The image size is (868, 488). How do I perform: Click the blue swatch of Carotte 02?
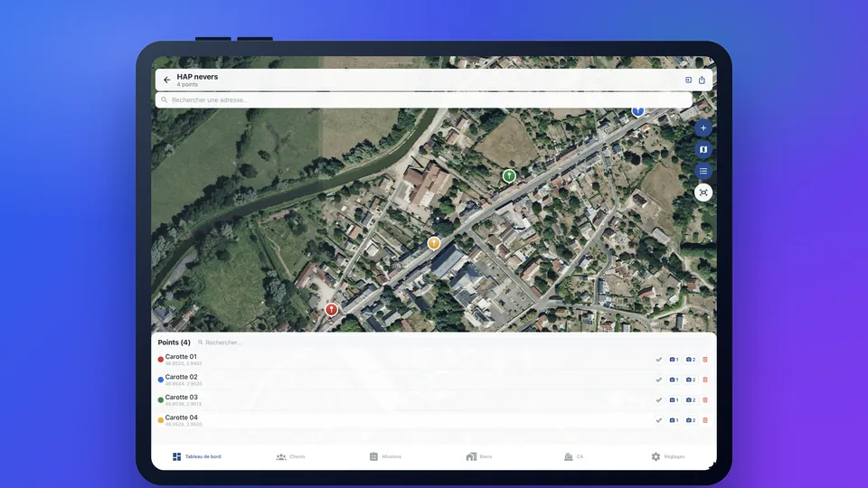(161, 380)
